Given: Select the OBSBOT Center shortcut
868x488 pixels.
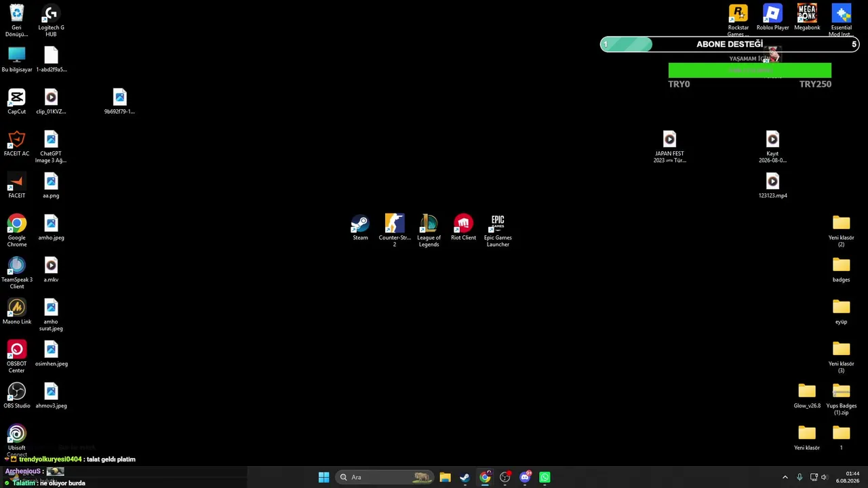Looking at the screenshot, I should [17, 357].
